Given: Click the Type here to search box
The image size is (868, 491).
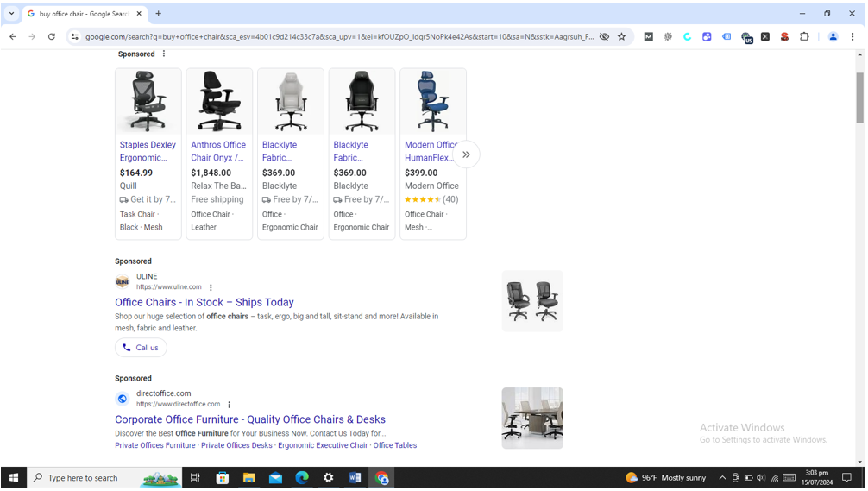Looking at the screenshot, I should pos(105,478).
